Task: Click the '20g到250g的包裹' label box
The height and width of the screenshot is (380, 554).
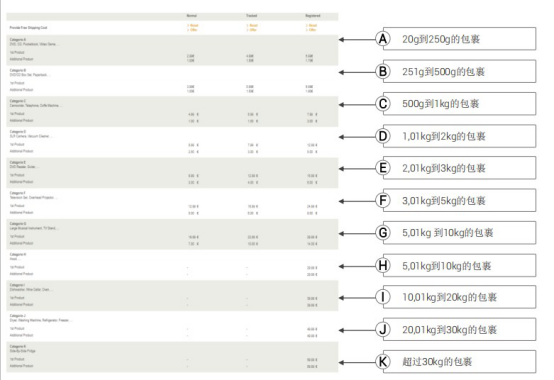Action: pyautogui.click(x=459, y=39)
